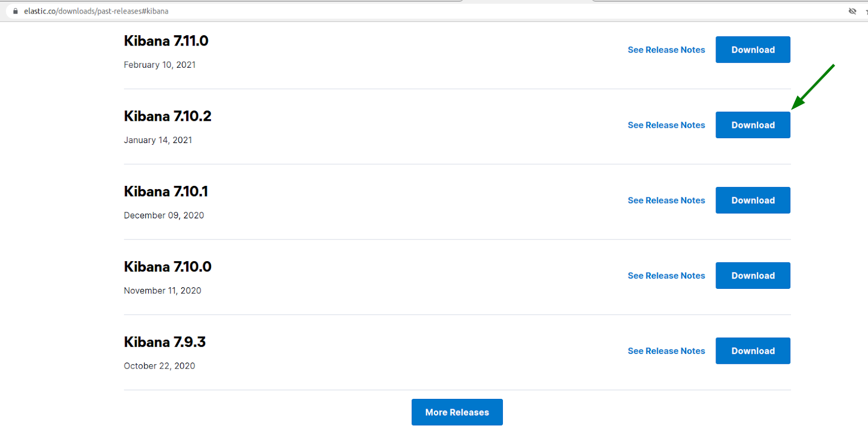Click the date February 10, 2021
868x433 pixels.
(159, 65)
